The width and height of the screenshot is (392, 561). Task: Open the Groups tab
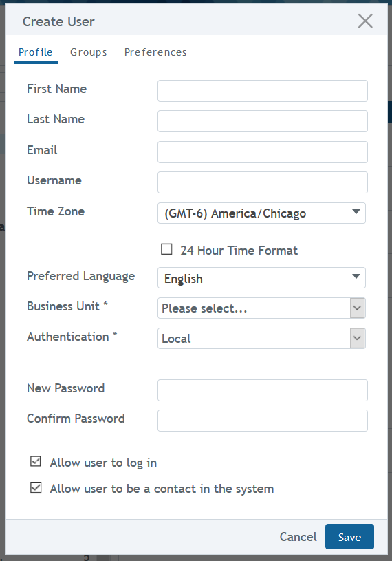88,52
